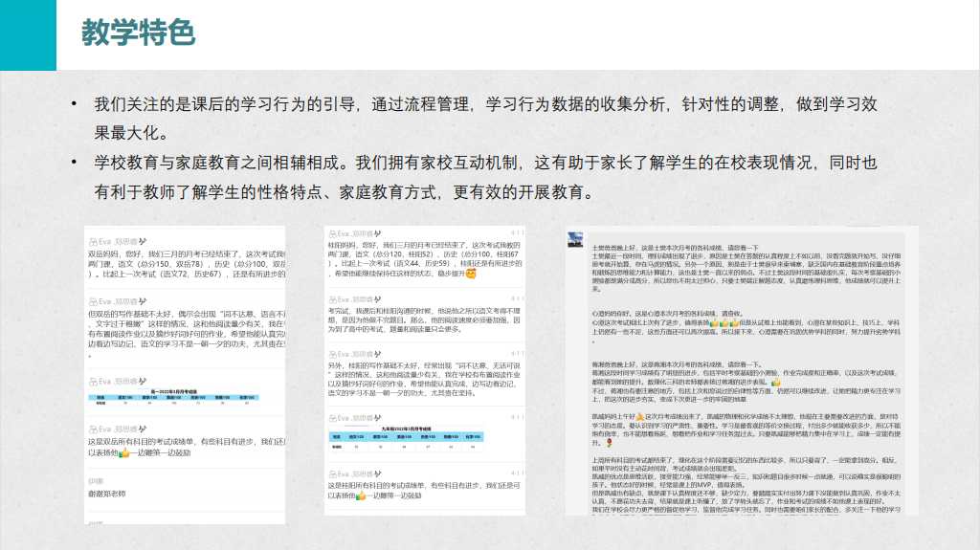Click the sender name 伊娜 in the left chat
This screenshot has width=980, height=550.
tap(95, 481)
